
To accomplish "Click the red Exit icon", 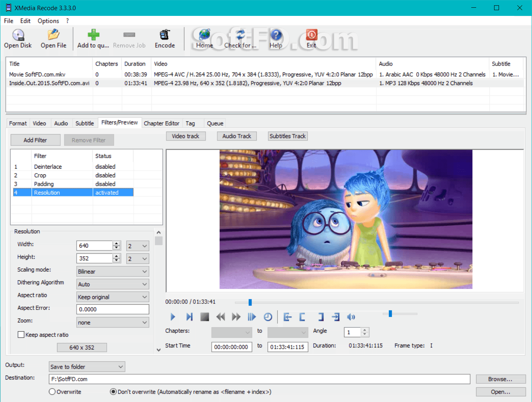I will [x=311, y=35].
